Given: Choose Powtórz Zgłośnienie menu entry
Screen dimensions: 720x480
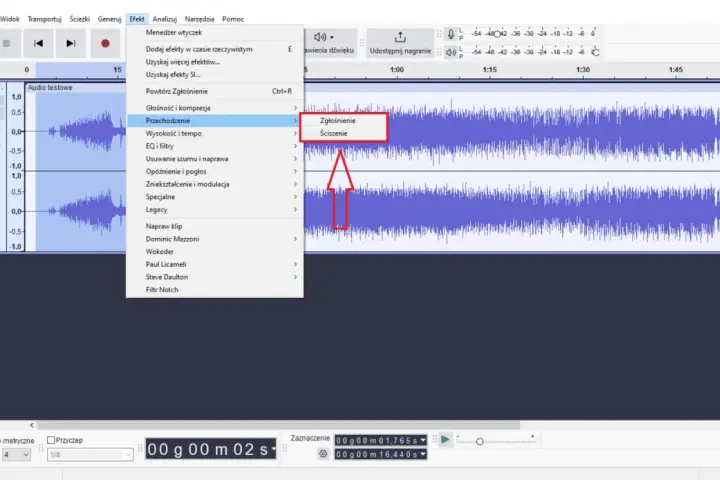Looking at the screenshot, I should pos(214,91).
